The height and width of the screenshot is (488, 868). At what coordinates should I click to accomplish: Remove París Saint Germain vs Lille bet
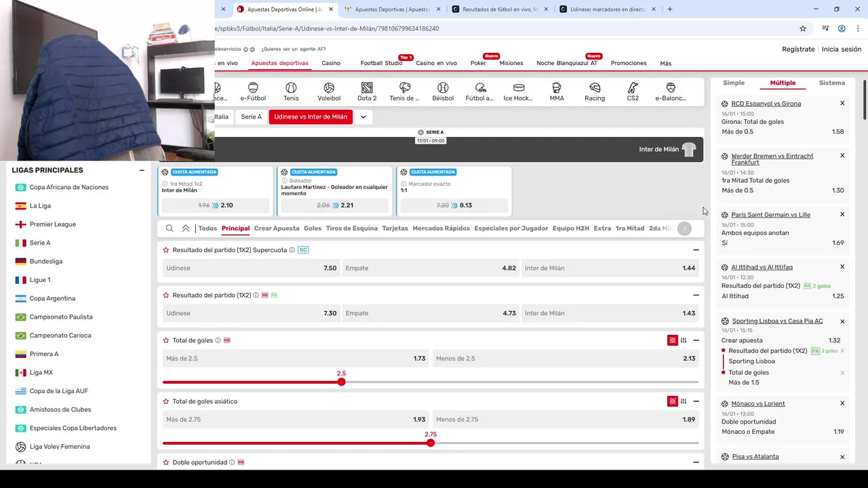tap(842, 214)
